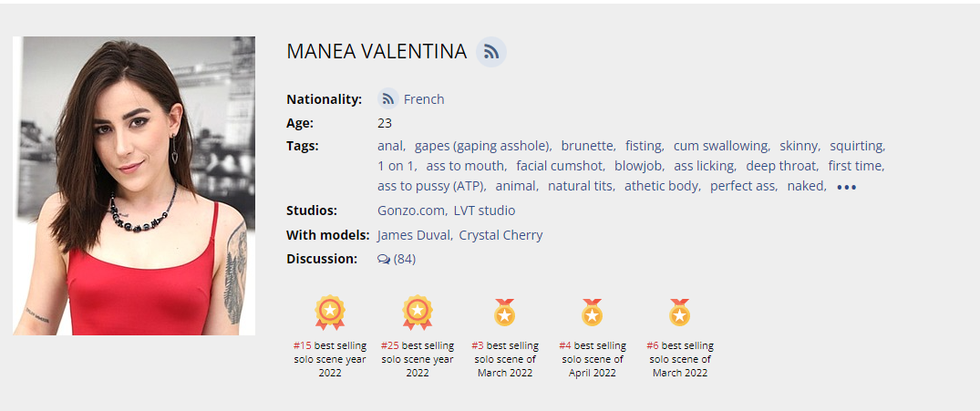The height and width of the screenshot is (411, 980).
Task: Select the first time tag
Action: pos(855,166)
